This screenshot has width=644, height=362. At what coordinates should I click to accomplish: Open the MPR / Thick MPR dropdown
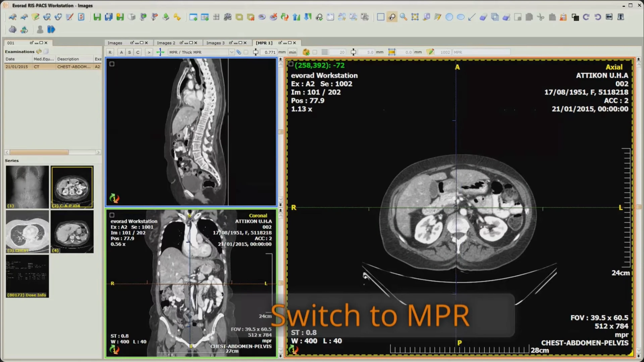pyautogui.click(x=201, y=52)
